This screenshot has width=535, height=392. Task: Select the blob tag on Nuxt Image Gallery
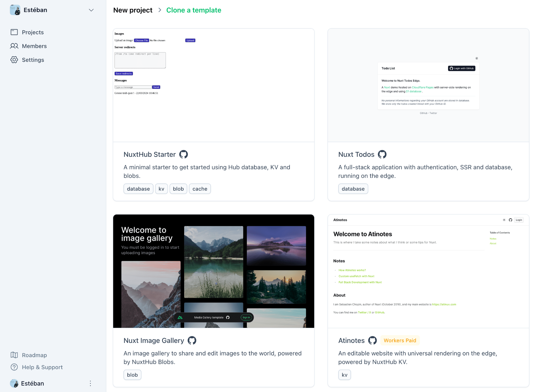tap(132, 375)
